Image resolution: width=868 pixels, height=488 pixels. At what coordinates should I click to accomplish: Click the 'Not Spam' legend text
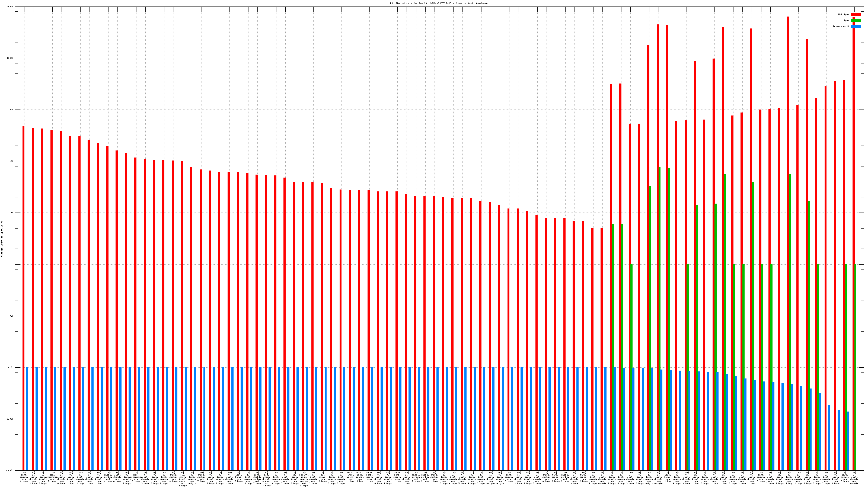(x=844, y=14)
